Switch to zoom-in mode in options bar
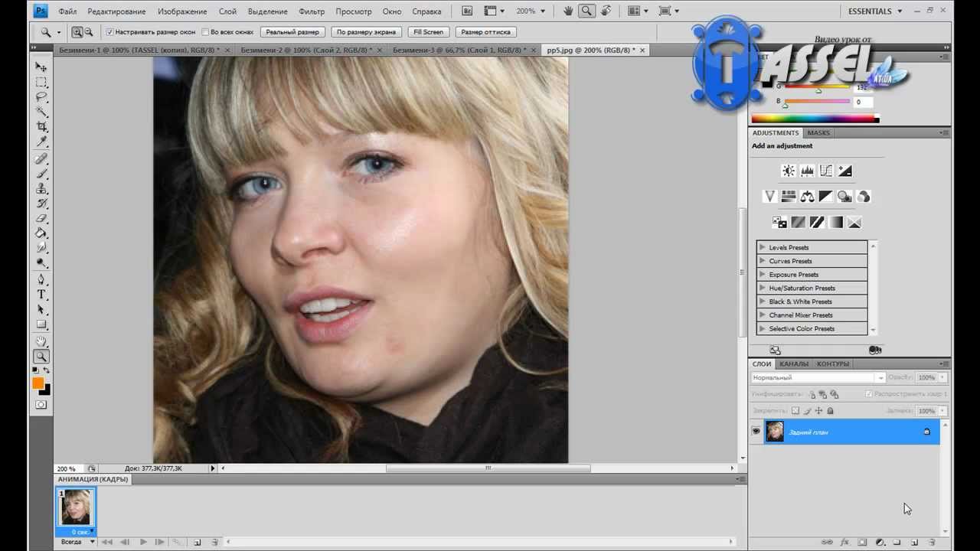The height and width of the screenshot is (551, 980). [x=77, y=32]
